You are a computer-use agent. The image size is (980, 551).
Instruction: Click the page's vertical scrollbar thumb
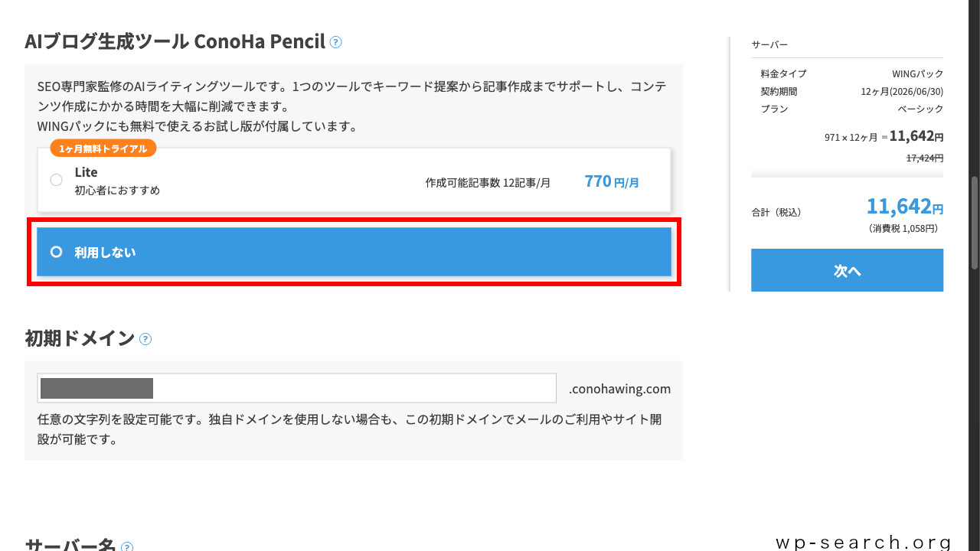(x=975, y=222)
